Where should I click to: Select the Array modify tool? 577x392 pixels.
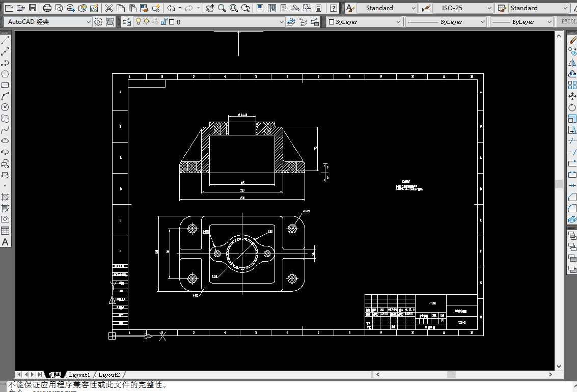(572, 85)
